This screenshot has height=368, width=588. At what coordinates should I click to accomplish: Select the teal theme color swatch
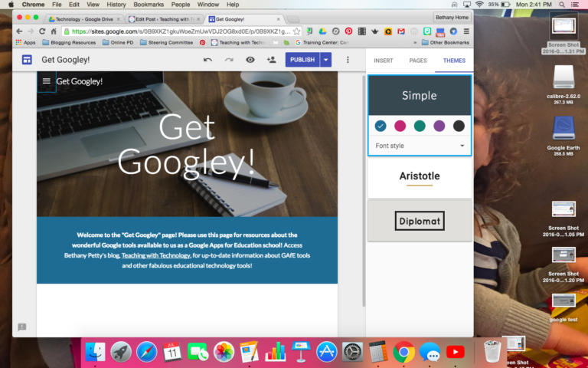pos(420,126)
